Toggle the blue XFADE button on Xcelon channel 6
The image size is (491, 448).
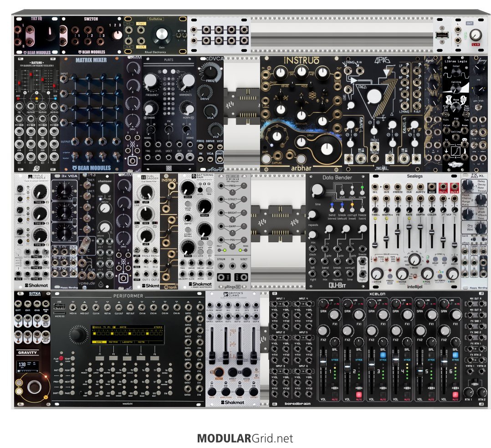[x=455, y=355]
